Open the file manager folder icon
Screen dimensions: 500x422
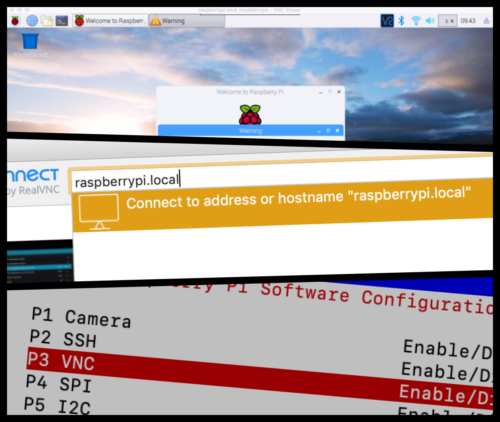pyautogui.click(x=47, y=21)
